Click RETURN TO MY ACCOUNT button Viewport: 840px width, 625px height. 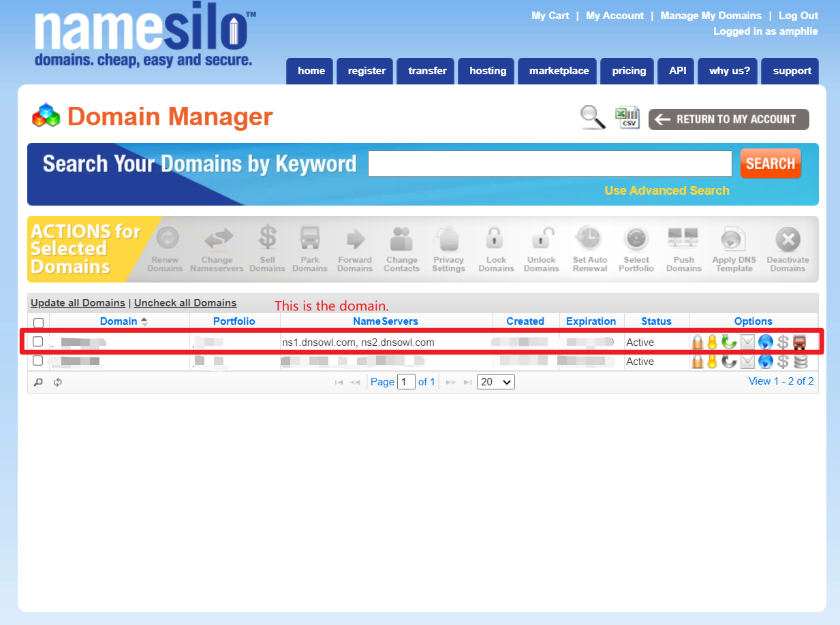click(728, 119)
